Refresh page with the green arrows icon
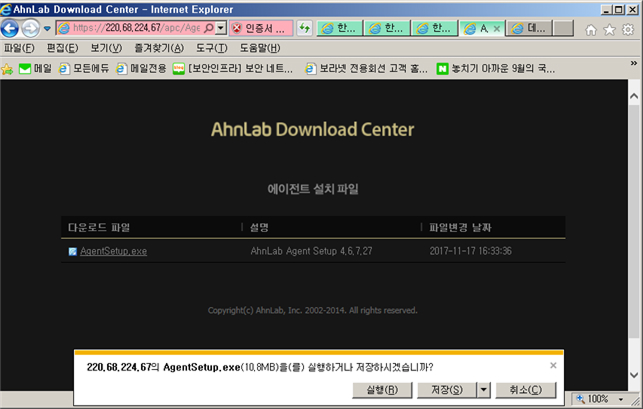This screenshot has height=409, width=643. click(304, 28)
